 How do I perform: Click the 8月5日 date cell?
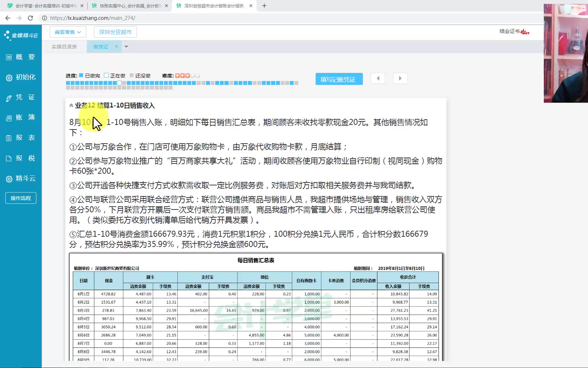click(83, 327)
